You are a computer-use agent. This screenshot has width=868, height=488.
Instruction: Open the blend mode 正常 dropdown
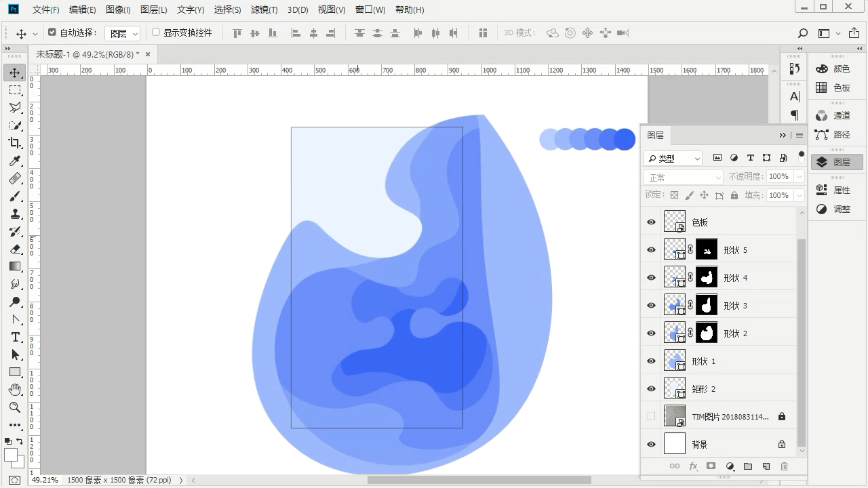684,178
